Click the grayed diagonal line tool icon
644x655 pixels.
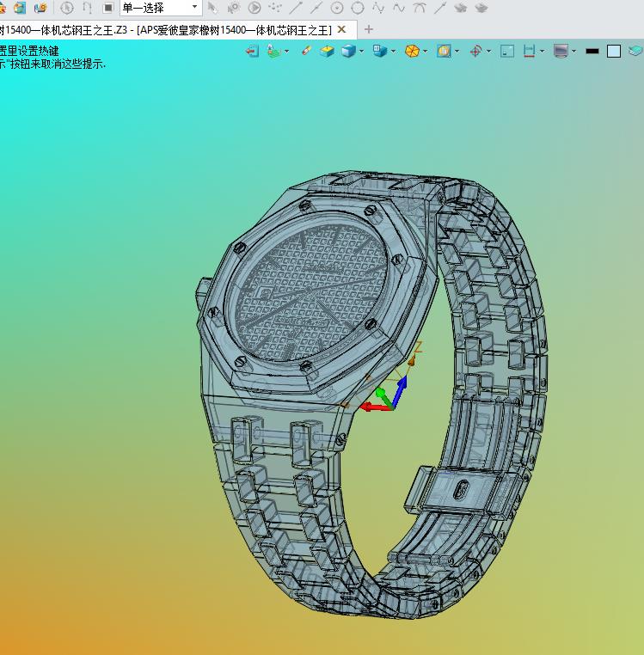coord(296,8)
